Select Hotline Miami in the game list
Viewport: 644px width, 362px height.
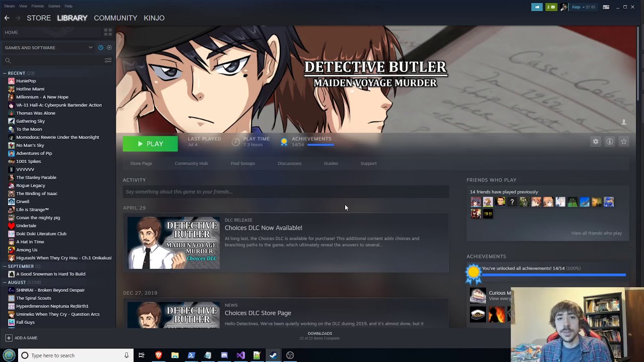30,89
